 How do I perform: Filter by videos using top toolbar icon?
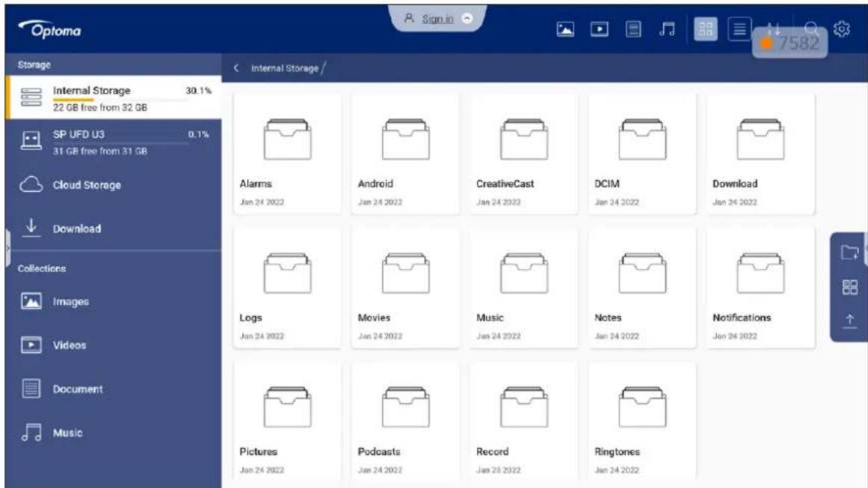[x=599, y=28]
